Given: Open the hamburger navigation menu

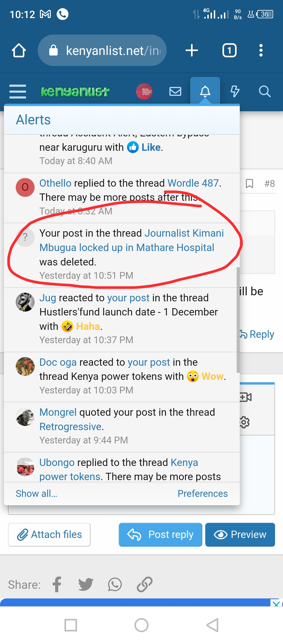Looking at the screenshot, I should coord(18,91).
